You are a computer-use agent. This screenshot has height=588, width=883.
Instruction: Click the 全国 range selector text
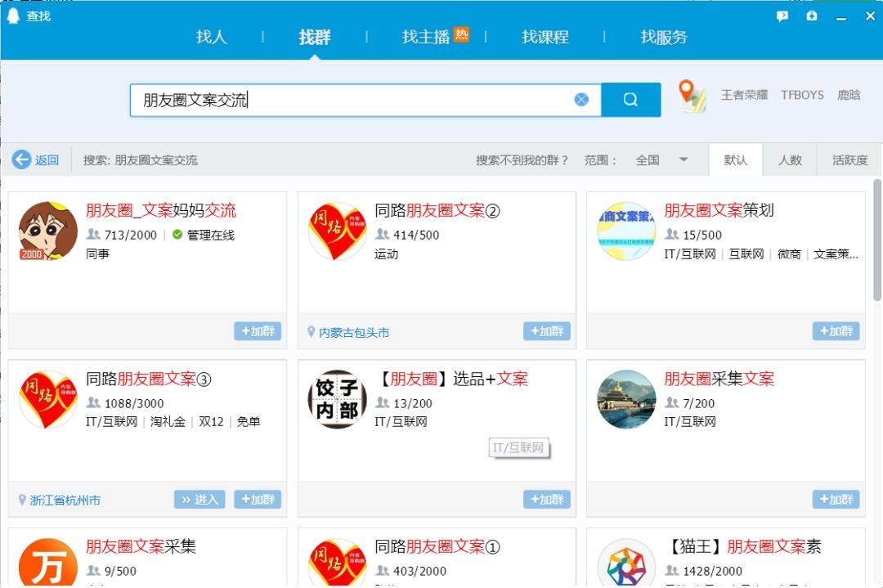648,160
